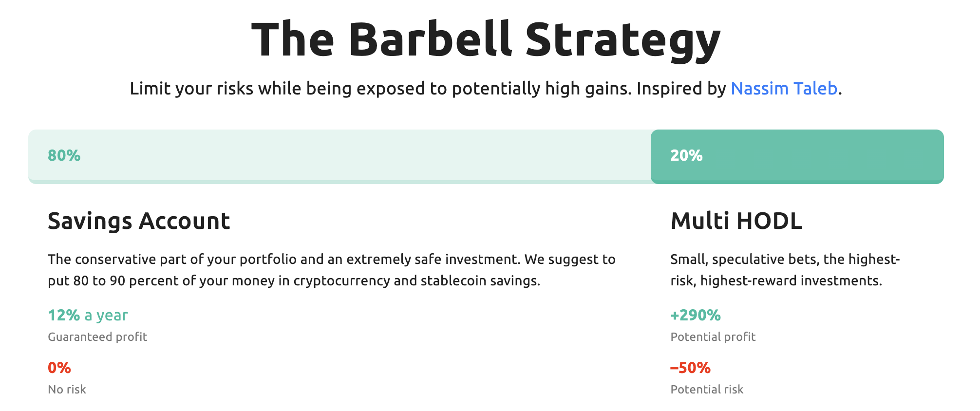Screen dimensions: 980x411
Task: Click the Multi HODL description text
Action: (785, 270)
